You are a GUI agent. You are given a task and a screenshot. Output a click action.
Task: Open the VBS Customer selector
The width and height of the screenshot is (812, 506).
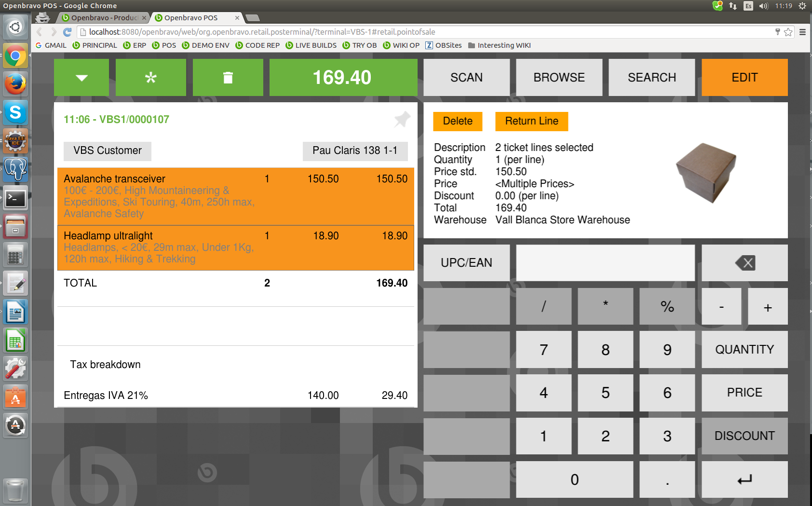[x=108, y=151]
